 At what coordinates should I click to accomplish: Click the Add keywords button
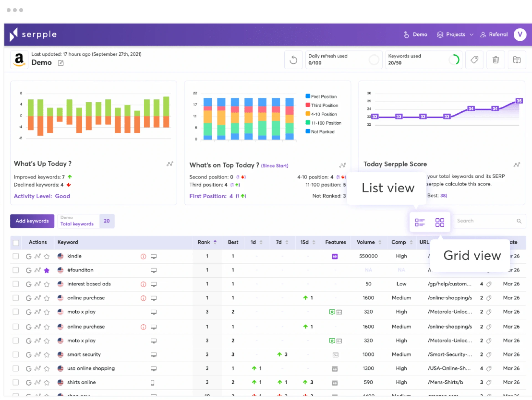click(32, 221)
